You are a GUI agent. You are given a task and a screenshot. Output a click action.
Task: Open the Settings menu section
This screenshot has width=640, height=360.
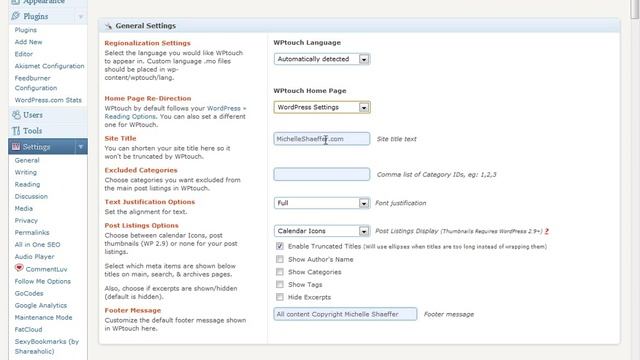tap(36, 147)
